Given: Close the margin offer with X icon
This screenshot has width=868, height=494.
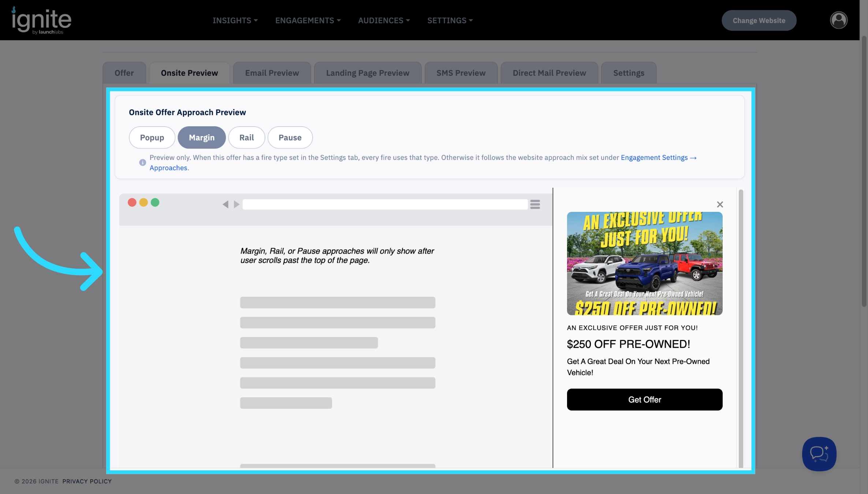Looking at the screenshot, I should point(720,205).
